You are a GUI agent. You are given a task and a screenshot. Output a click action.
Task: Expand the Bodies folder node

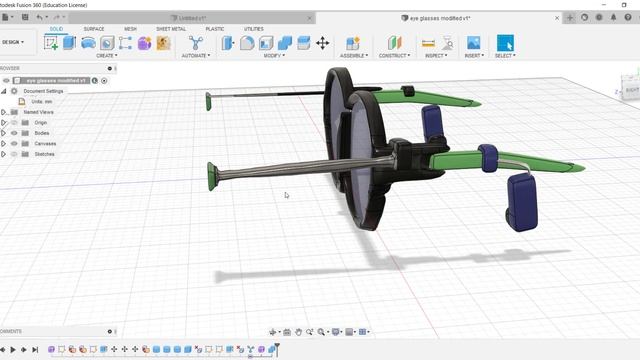point(4,133)
